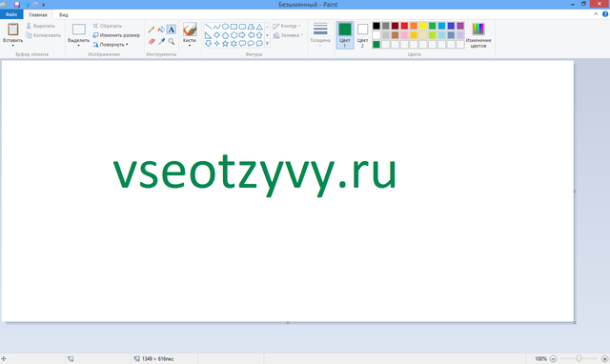Select the Eraser tool
Screen dimensions: 610x364
click(x=152, y=41)
